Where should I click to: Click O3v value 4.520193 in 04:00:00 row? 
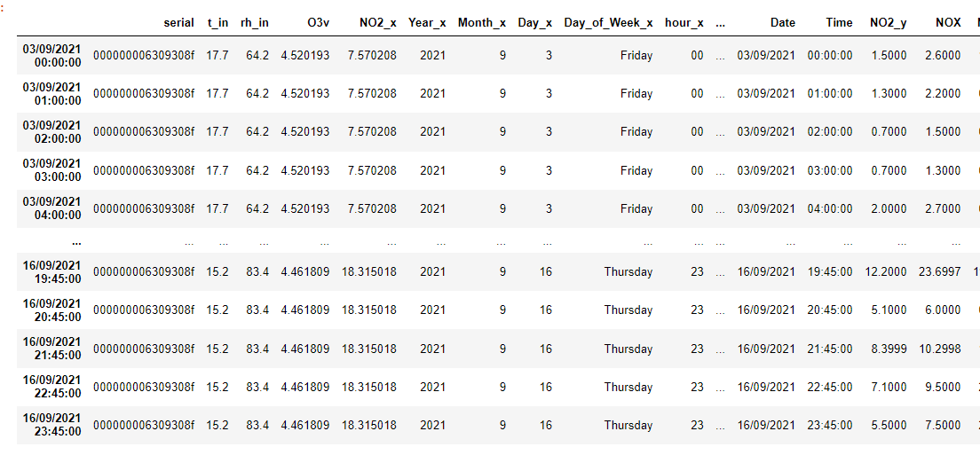[x=305, y=209]
